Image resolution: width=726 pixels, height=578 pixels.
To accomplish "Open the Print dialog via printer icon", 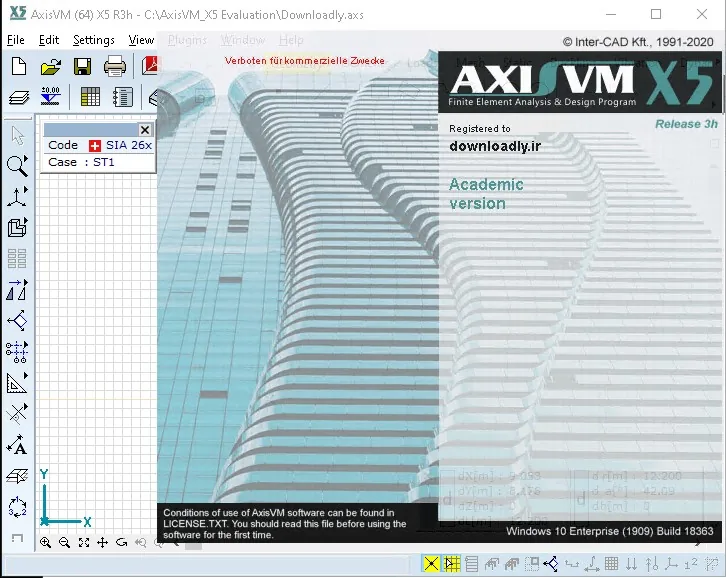I will pyautogui.click(x=114, y=66).
